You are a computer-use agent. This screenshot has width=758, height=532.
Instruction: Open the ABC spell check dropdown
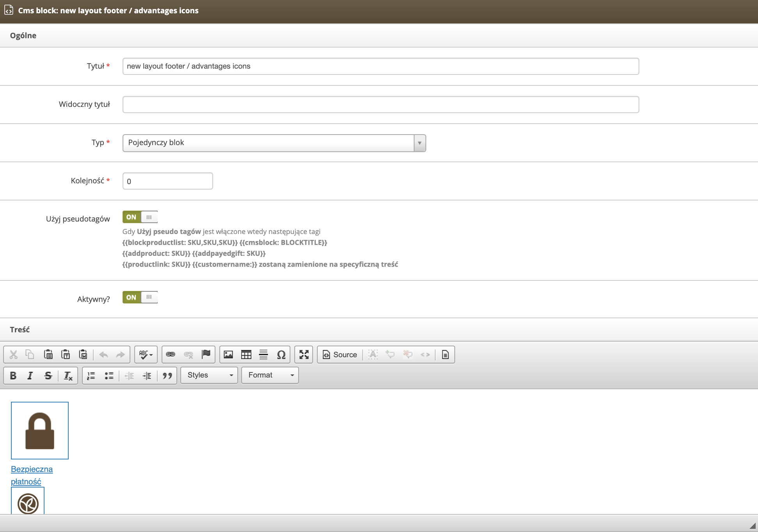146,355
